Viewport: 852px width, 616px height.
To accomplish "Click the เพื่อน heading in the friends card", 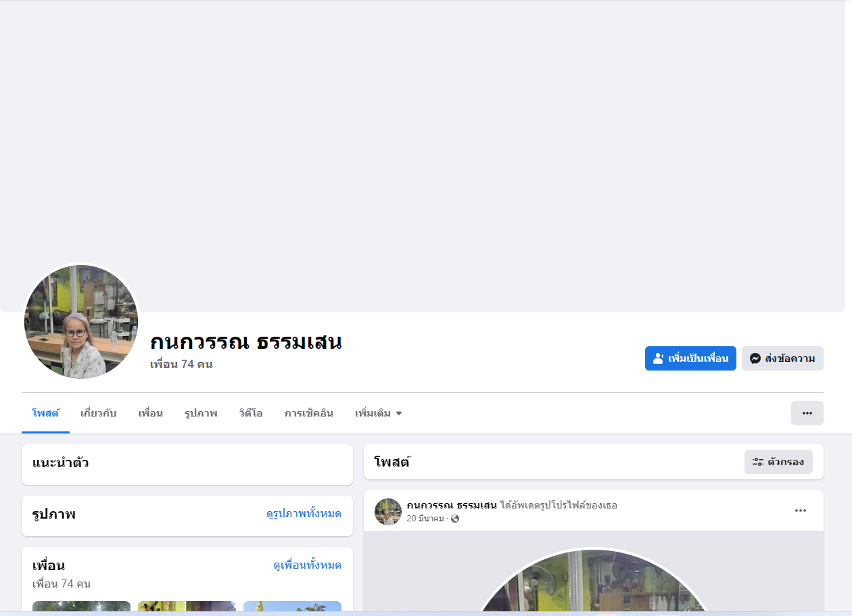I will tap(49, 565).
